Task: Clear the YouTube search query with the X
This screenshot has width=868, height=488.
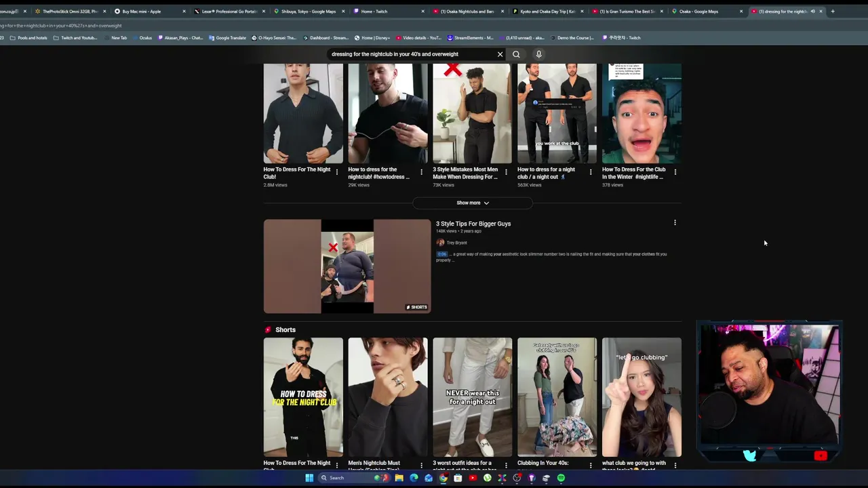Action: point(500,54)
